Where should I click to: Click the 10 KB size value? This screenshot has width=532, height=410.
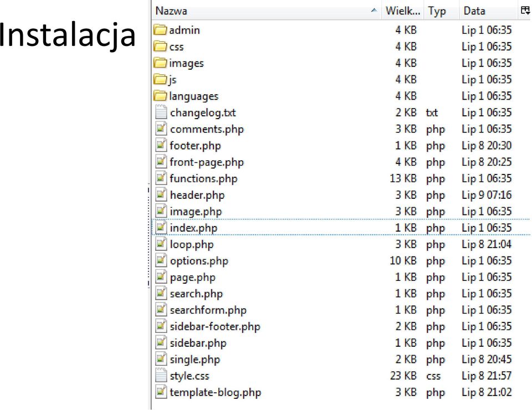pos(403,260)
